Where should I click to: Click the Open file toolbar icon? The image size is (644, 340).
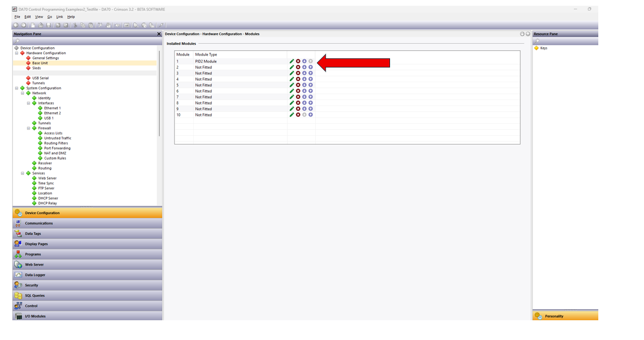(41, 25)
